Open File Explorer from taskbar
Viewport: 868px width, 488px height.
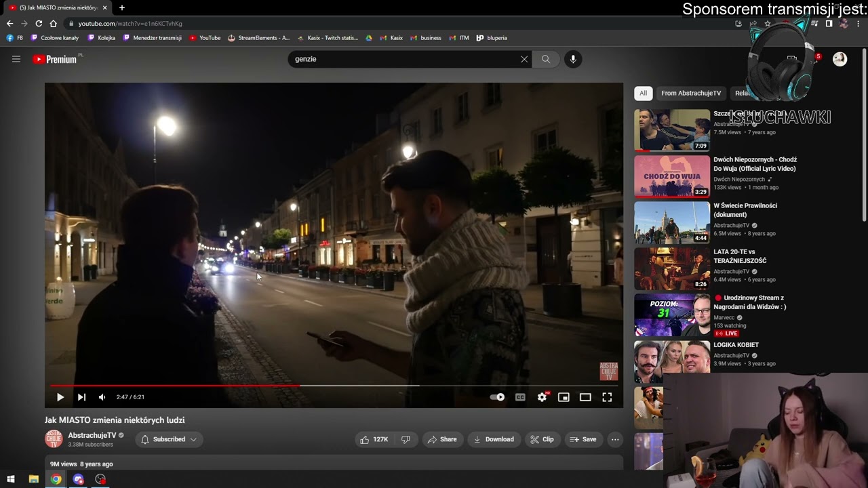(33, 479)
